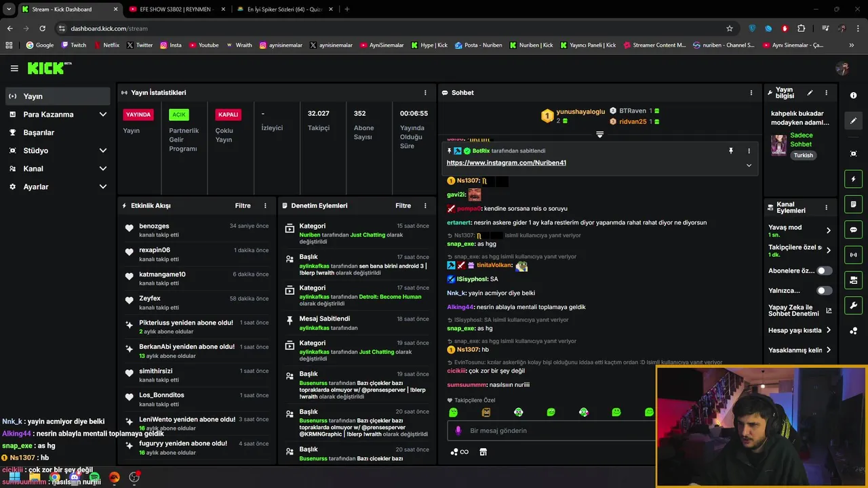This screenshot has width=868, height=488.
Task: Click the Just Chatting category thumbnail
Action: click(x=778, y=145)
